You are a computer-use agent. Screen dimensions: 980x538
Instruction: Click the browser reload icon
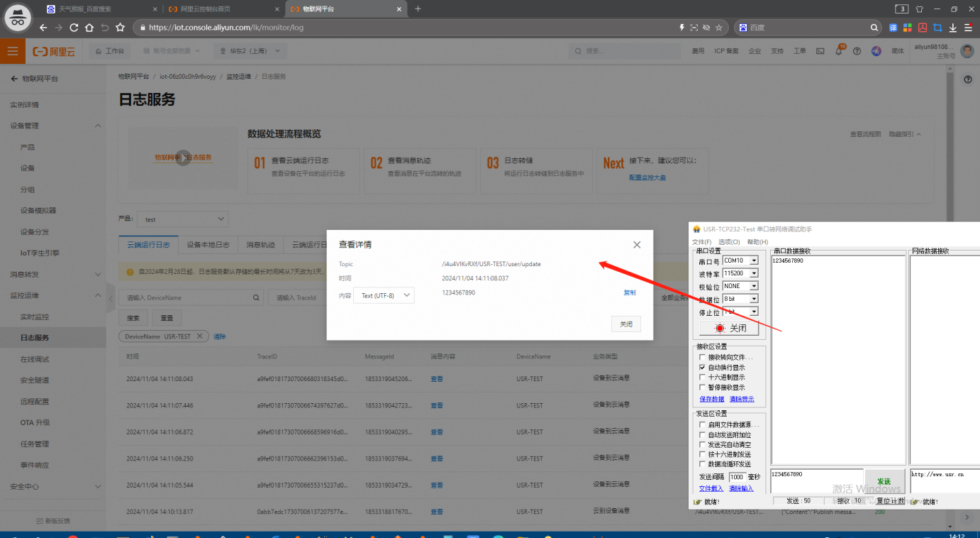74,28
